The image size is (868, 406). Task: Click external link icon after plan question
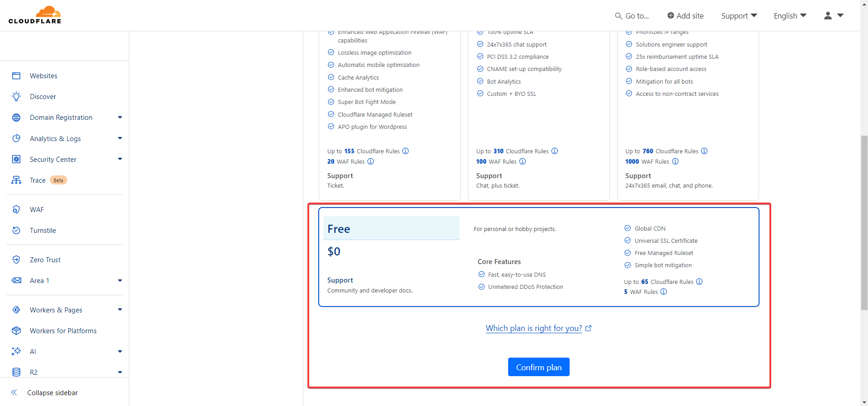(589, 328)
